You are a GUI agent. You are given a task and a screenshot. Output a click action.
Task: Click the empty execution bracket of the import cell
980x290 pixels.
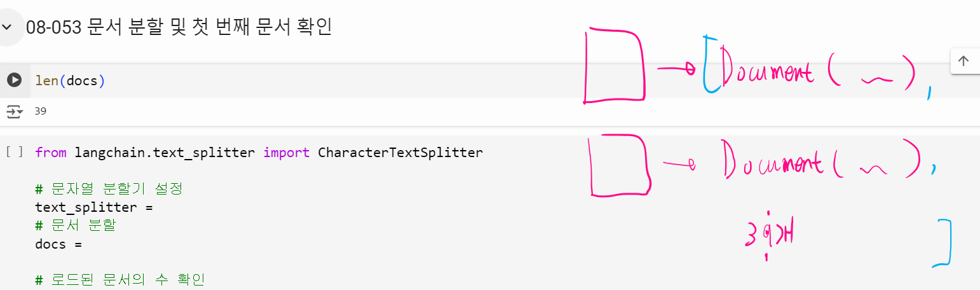pos(14,153)
